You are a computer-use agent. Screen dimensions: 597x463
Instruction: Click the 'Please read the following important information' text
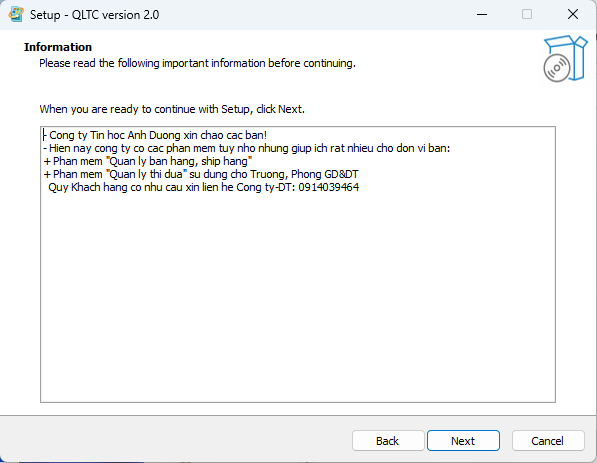click(197, 63)
